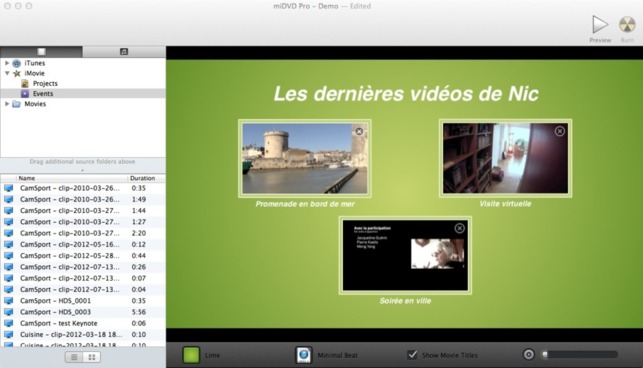Edit the Soirée en ville caption

point(405,301)
